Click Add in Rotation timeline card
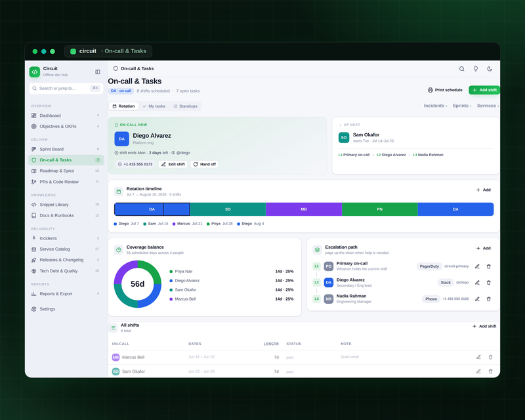The image size is (525, 420). pyautogui.click(x=483, y=190)
